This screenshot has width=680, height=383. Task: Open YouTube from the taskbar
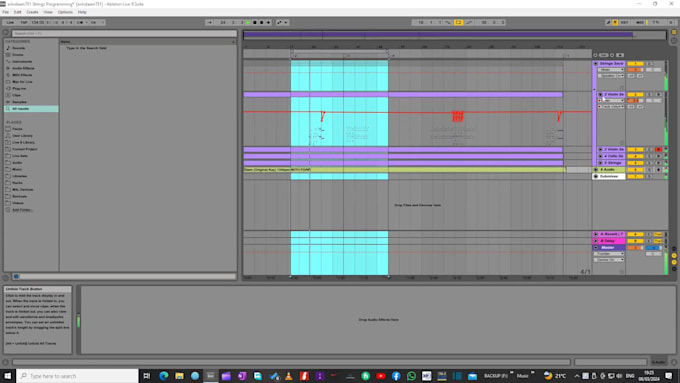[x=381, y=376]
